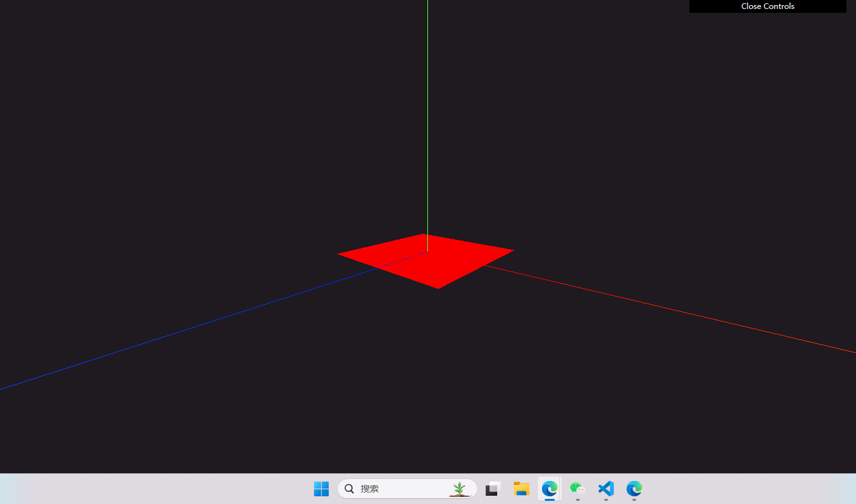The image size is (856, 504).
Task: Open the Windows Start menu
Action: [x=321, y=489]
